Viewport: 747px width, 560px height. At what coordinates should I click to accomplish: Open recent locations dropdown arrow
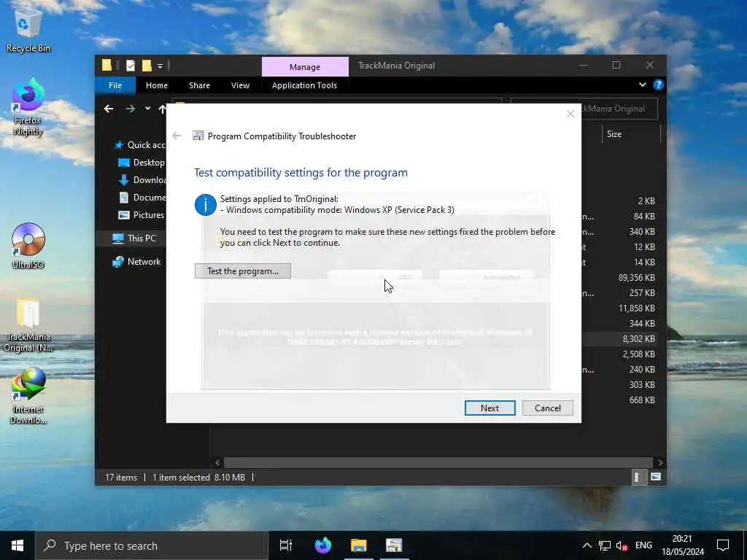pyautogui.click(x=147, y=109)
